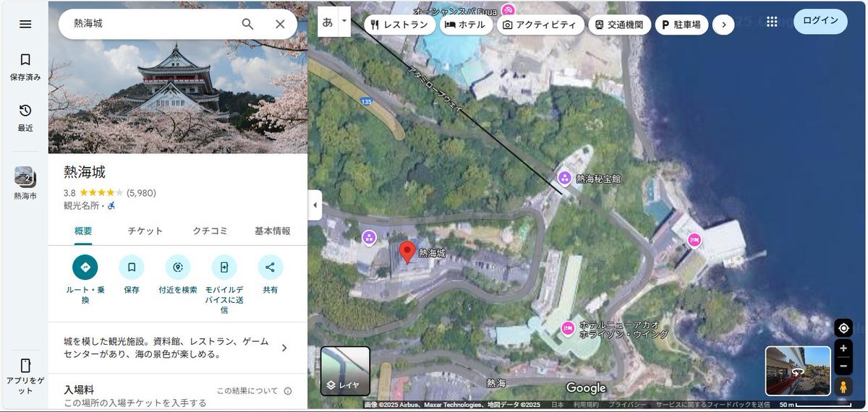Click the red 熱海城 map pin
Viewport: 868px width, 412px height.
click(407, 252)
